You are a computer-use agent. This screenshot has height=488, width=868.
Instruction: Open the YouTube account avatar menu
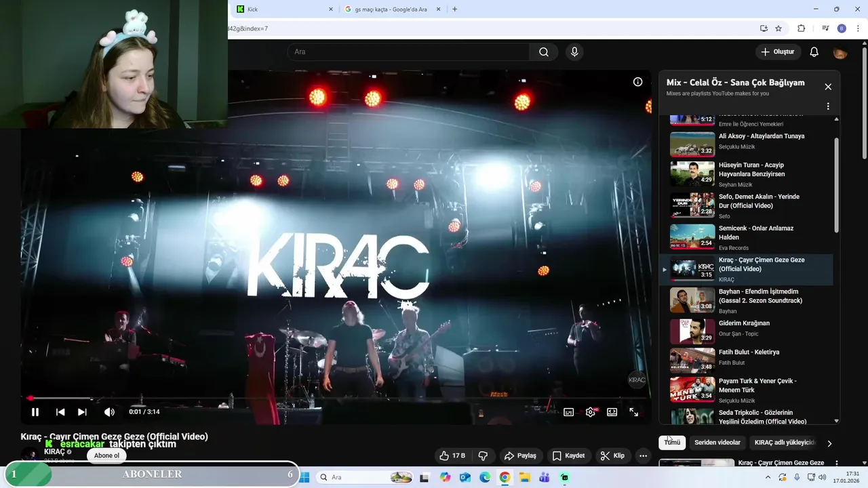click(x=840, y=52)
